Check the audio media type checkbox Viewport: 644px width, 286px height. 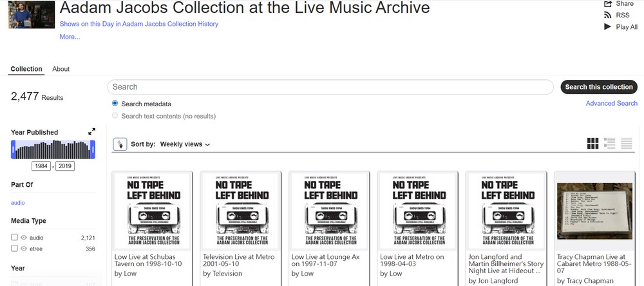14,238
